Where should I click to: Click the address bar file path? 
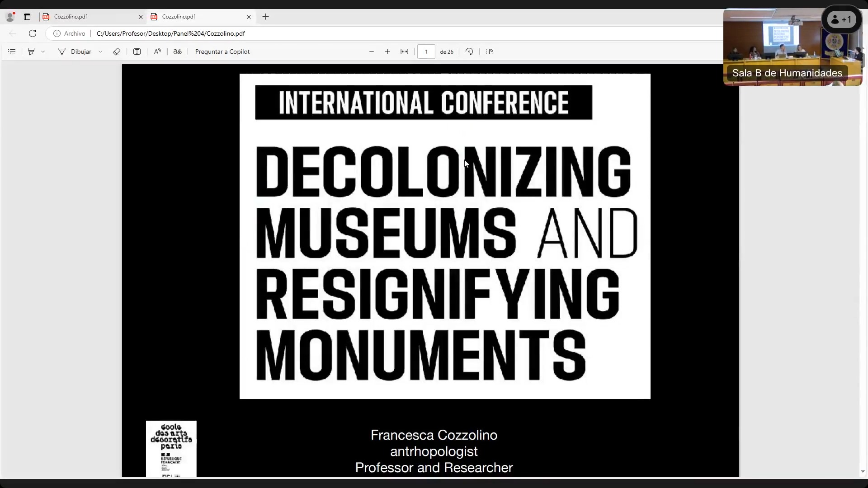click(171, 33)
